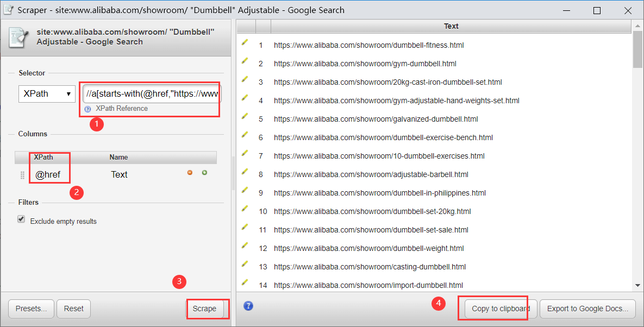Select the 10-dumbbell-exercises.html URL
The width and height of the screenshot is (644, 327).
379,156
